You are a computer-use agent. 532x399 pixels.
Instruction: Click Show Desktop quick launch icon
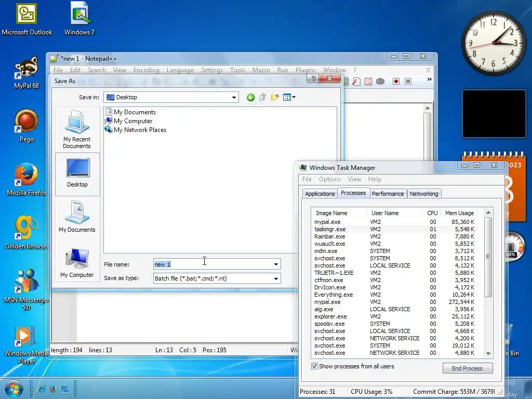tap(65, 389)
